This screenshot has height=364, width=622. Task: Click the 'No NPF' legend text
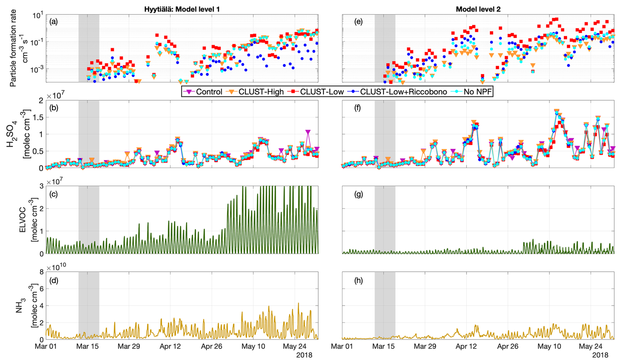tap(477, 92)
